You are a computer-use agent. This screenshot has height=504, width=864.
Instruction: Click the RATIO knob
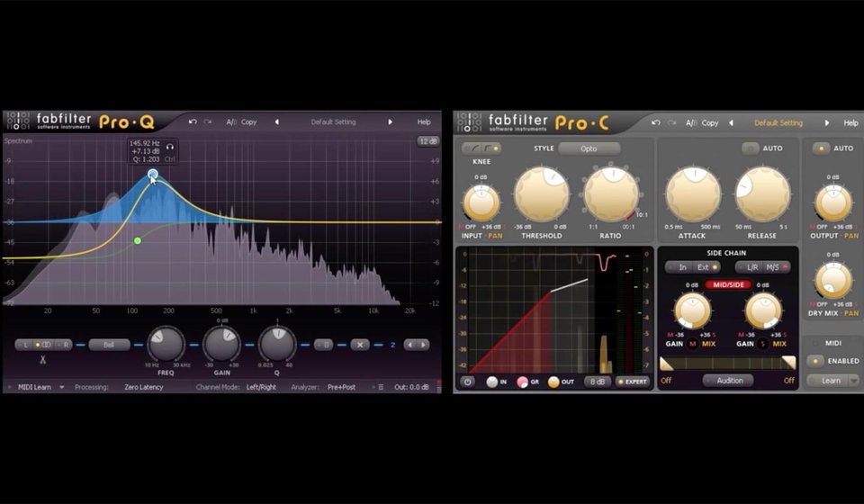(611, 194)
